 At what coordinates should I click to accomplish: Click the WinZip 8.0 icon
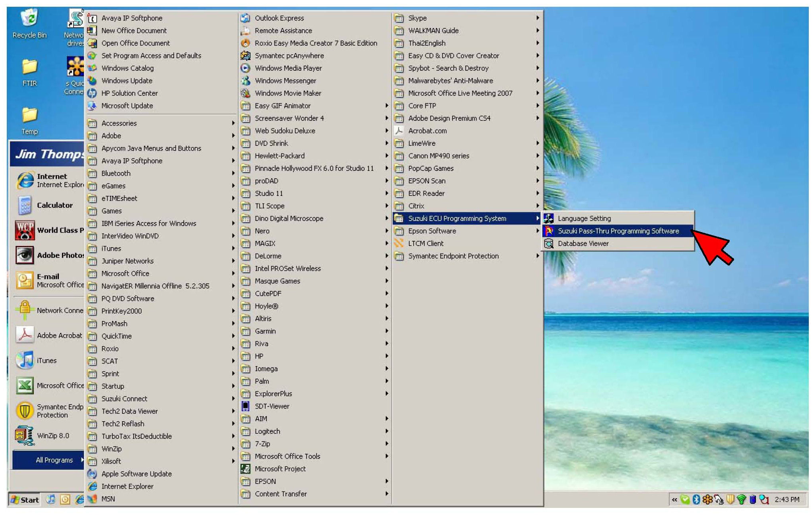click(x=25, y=436)
